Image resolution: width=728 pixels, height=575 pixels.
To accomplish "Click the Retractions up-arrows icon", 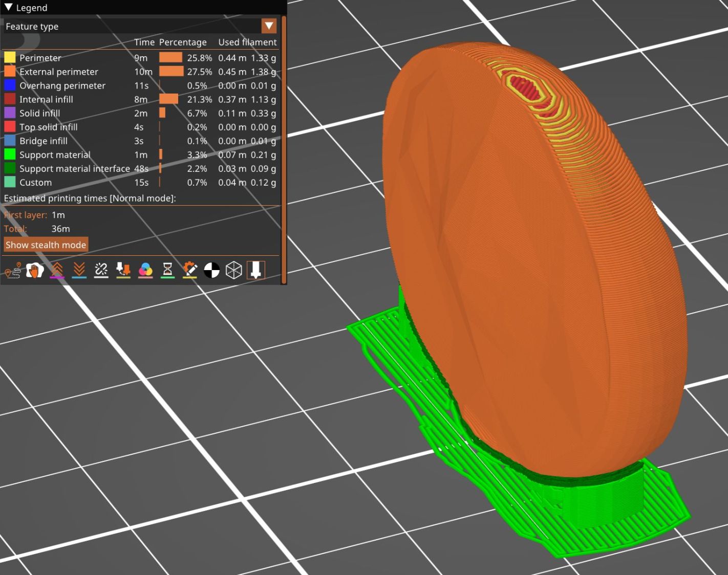I will 57,270.
